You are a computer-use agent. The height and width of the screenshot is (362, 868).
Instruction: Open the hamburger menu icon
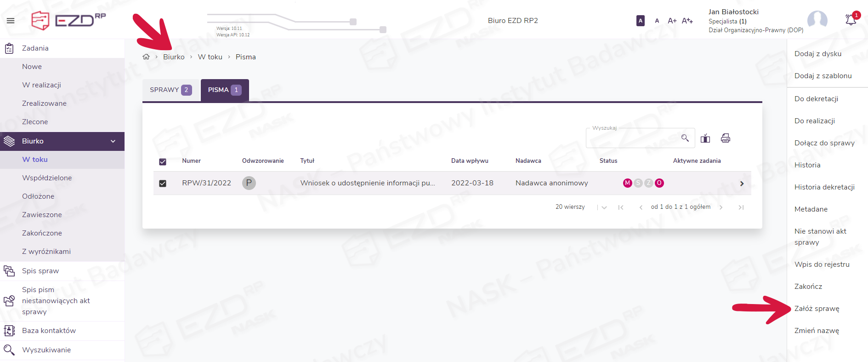pyautogui.click(x=10, y=21)
